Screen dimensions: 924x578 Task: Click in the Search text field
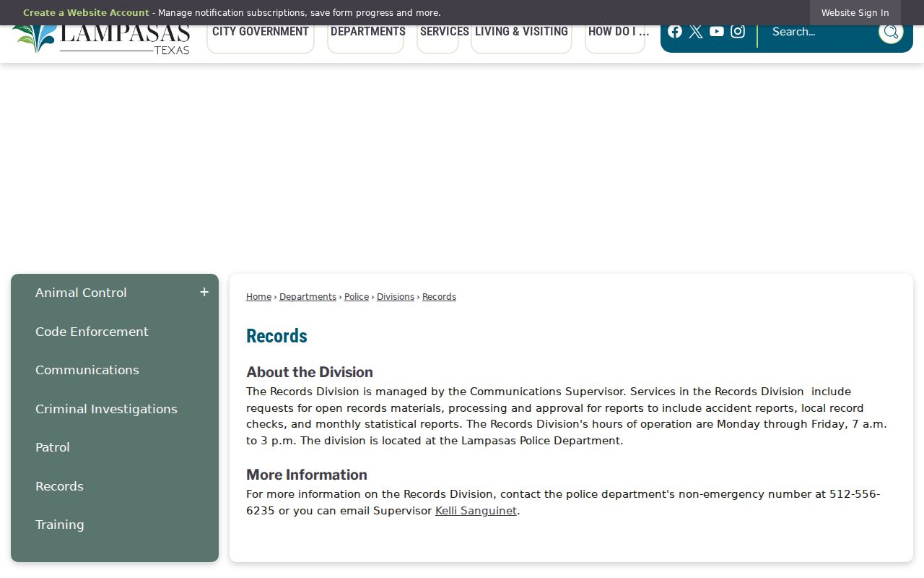coord(819,32)
